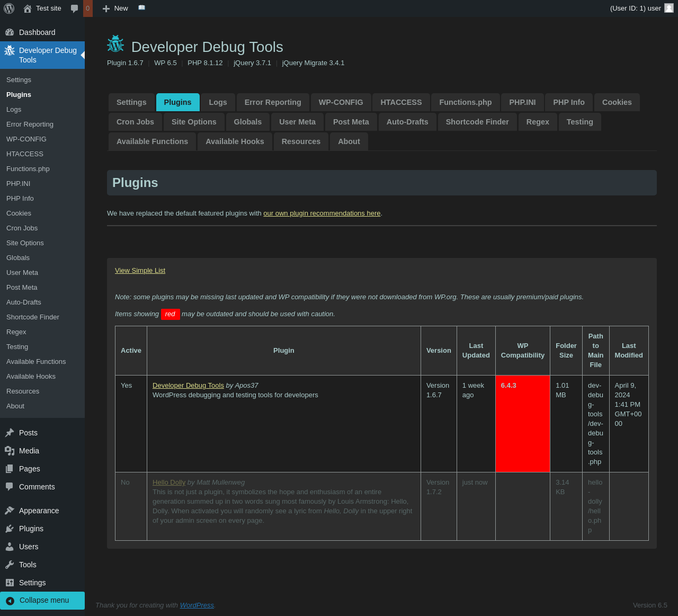The image size is (678, 616).
Task: Click the comments bubble icon in admin bar
Action: (x=75, y=8)
